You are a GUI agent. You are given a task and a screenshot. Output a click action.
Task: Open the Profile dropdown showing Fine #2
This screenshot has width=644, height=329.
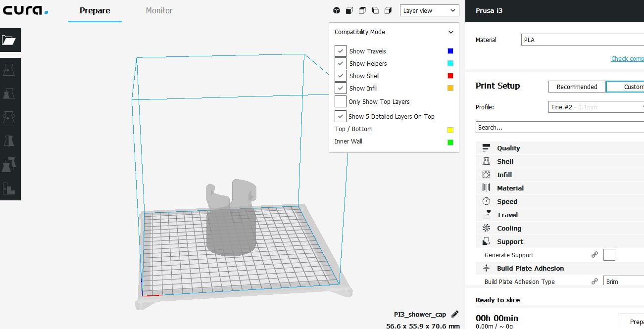point(596,107)
